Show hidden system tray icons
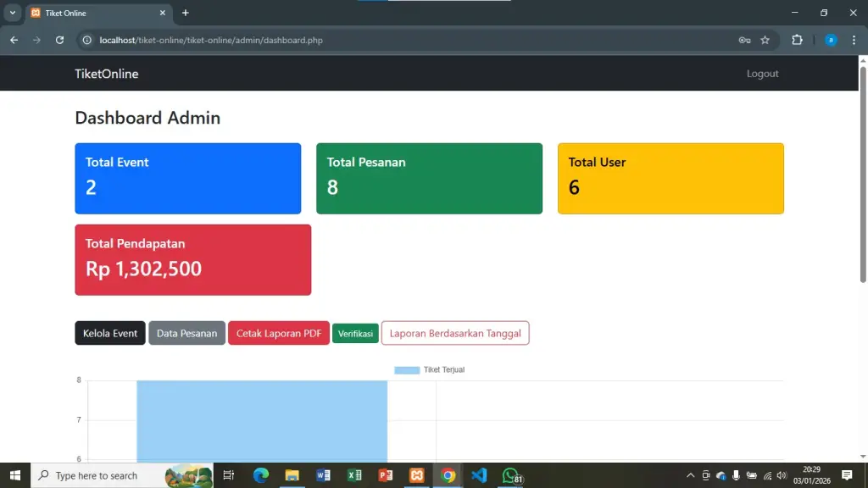This screenshot has width=868, height=488. 690,475
